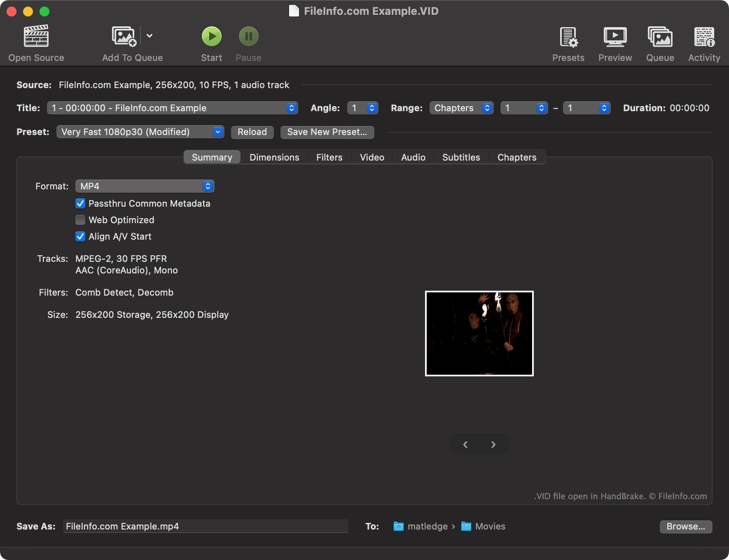
Task: Click the Save New Preset... button
Action: pos(327,132)
